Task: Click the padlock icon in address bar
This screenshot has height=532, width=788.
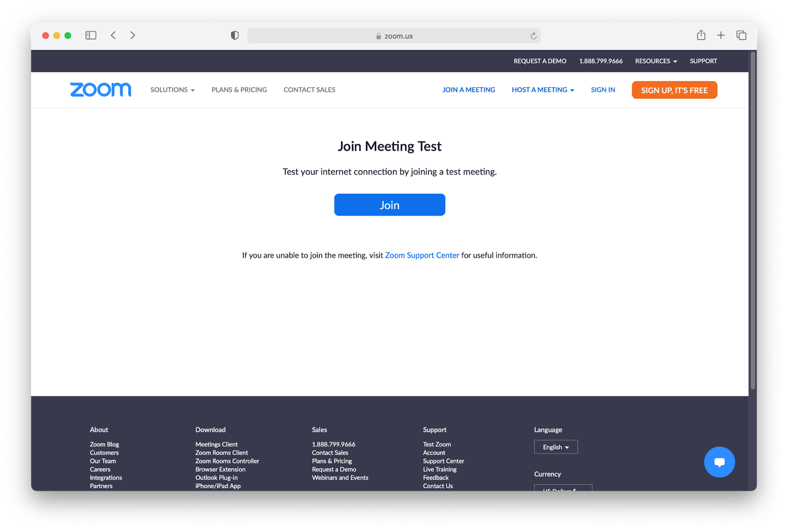Action: pyautogui.click(x=379, y=36)
